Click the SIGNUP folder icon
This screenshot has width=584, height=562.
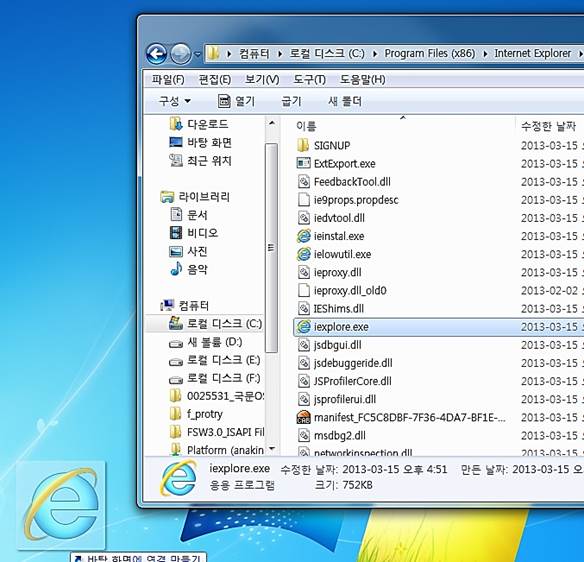(x=303, y=145)
